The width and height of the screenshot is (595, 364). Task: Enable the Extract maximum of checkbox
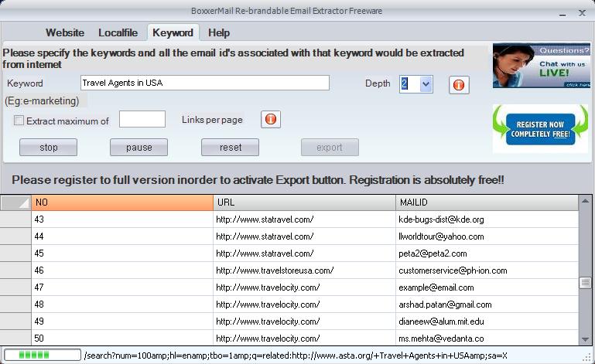(x=19, y=121)
